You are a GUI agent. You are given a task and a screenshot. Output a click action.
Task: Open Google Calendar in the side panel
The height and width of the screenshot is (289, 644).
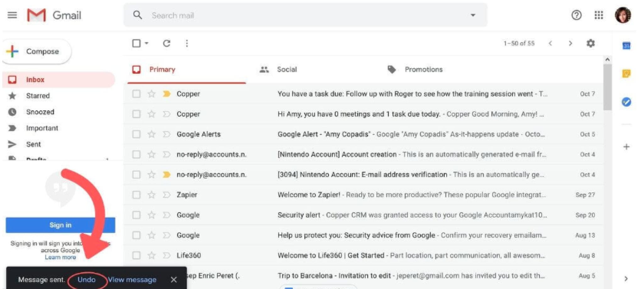click(626, 46)
